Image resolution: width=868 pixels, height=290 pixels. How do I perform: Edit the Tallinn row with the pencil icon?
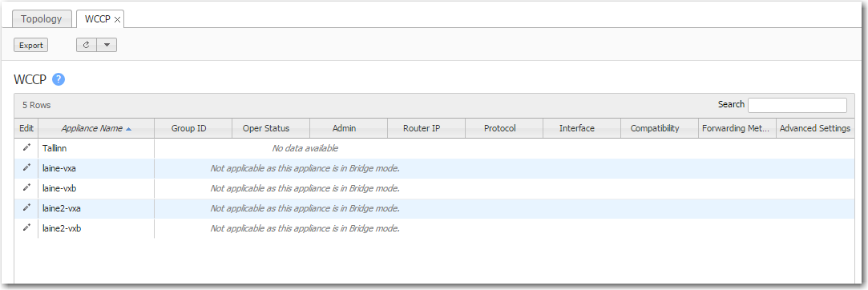(26, 147)
